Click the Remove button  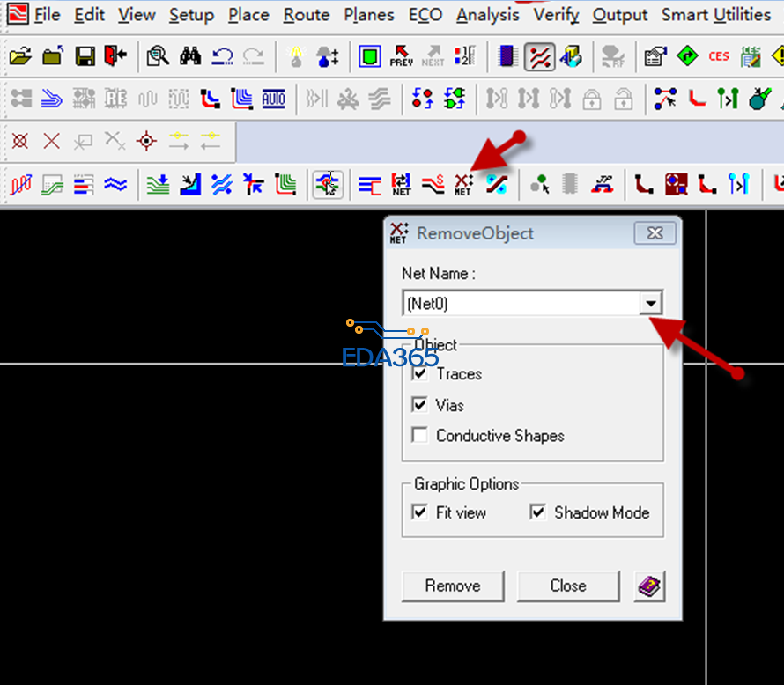[x=453, y=586]
